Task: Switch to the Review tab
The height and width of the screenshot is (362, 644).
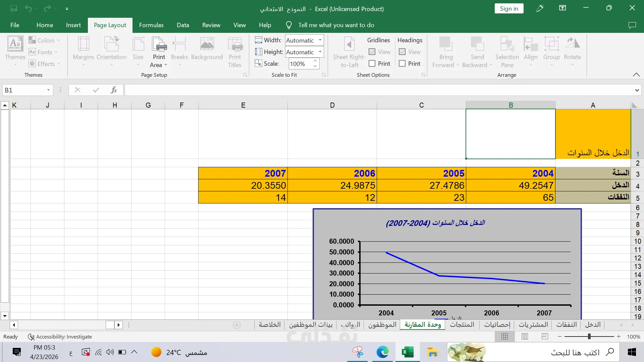Action: pyautogui.click(x=211, y=25)
